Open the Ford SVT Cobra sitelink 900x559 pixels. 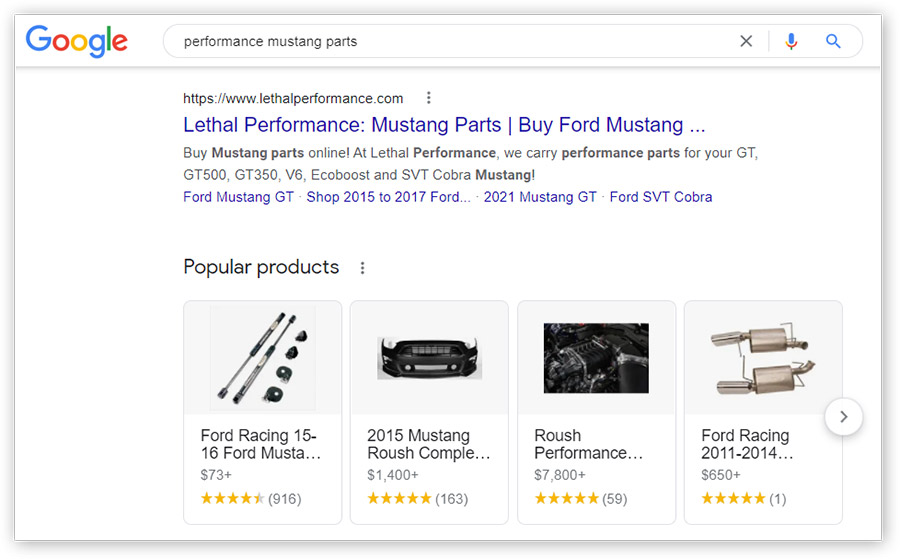pyautogui.click(x=661, y=197)
